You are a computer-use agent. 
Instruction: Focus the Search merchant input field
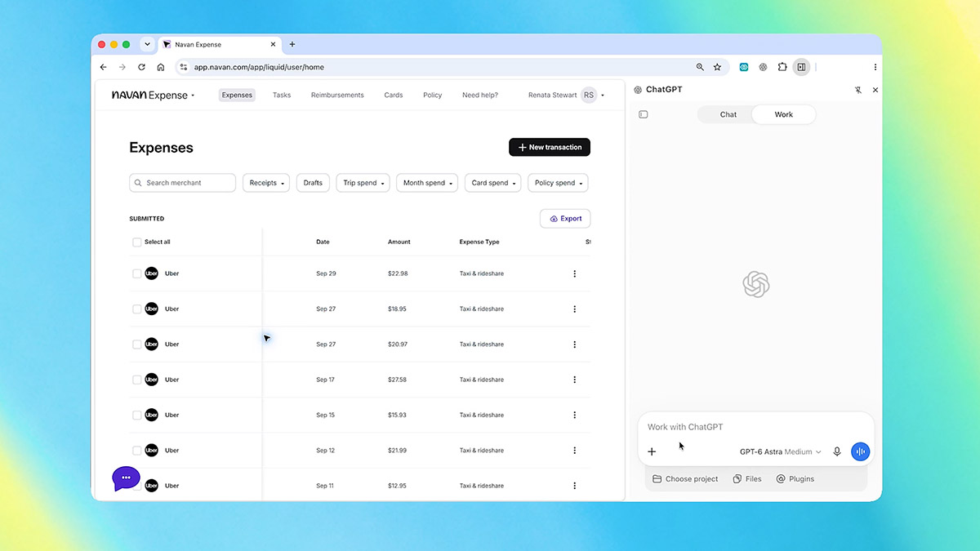click(x=183, y=183)
